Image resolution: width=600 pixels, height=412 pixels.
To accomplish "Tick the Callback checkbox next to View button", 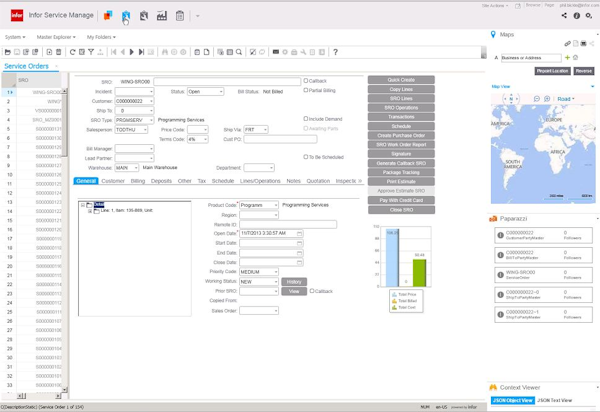I will pos(312,291).
